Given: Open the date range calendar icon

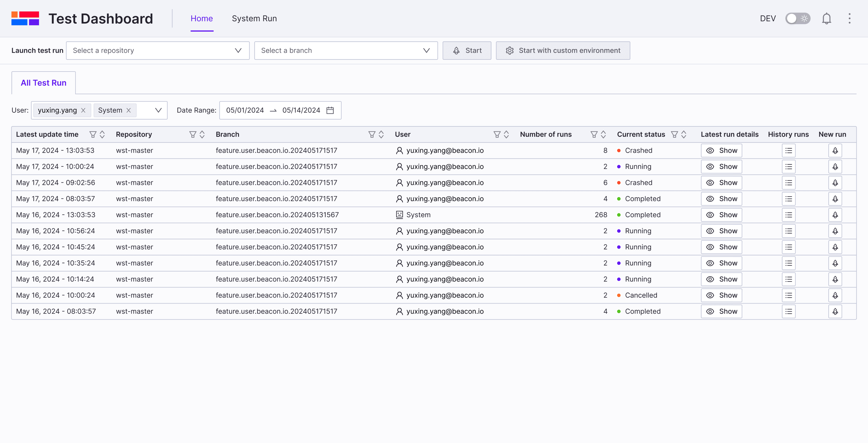Looking at the screenshot, I should tap(330, 110).
